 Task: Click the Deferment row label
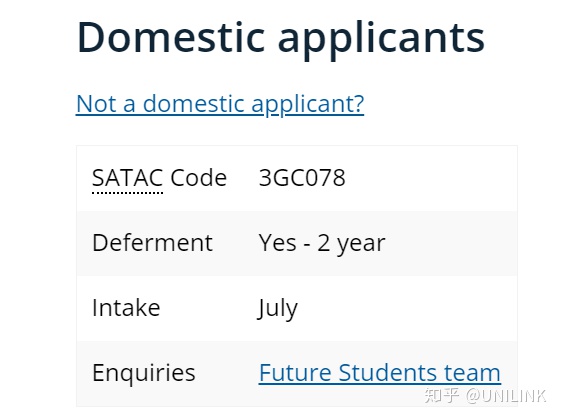point(152,243)
